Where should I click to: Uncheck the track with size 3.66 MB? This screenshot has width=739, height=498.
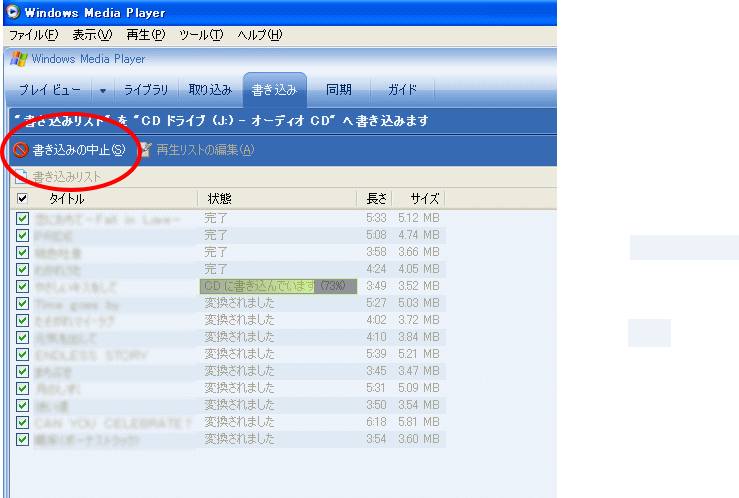[x=22, y=252]
